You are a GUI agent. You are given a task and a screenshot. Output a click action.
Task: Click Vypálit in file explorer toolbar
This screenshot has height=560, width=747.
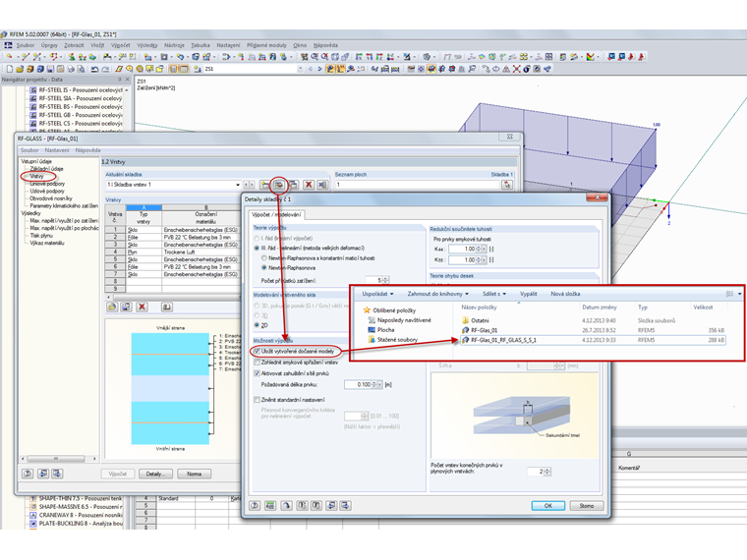(529, 294)
